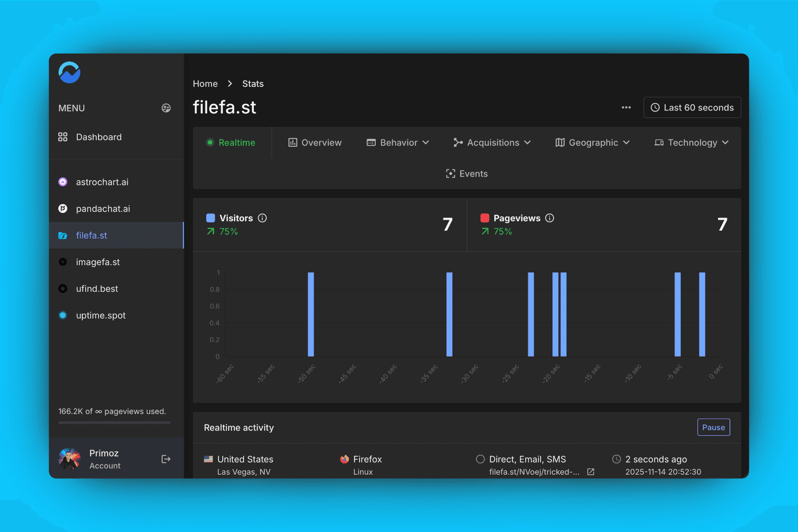Click the info icon beside Visitors metric

[263, 218]
